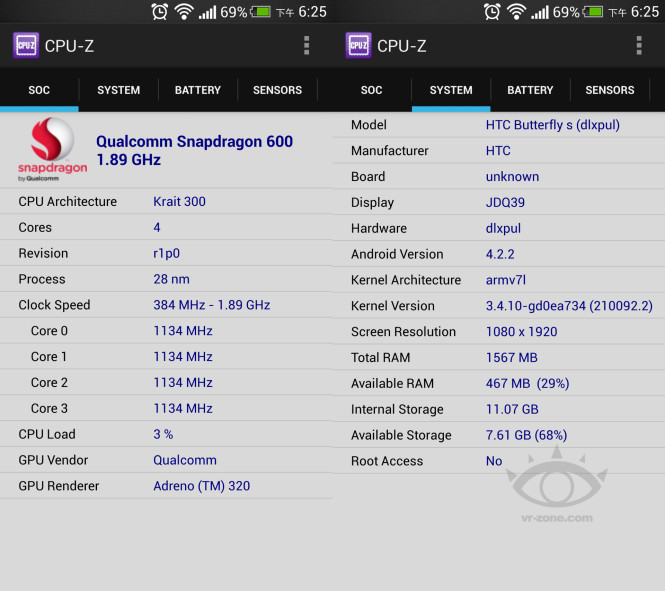This screenshot has width=665, height=591.
Task: Tap 69% battery percentage in right status bar
Action: pyautogui.click(x=566, y=12)
